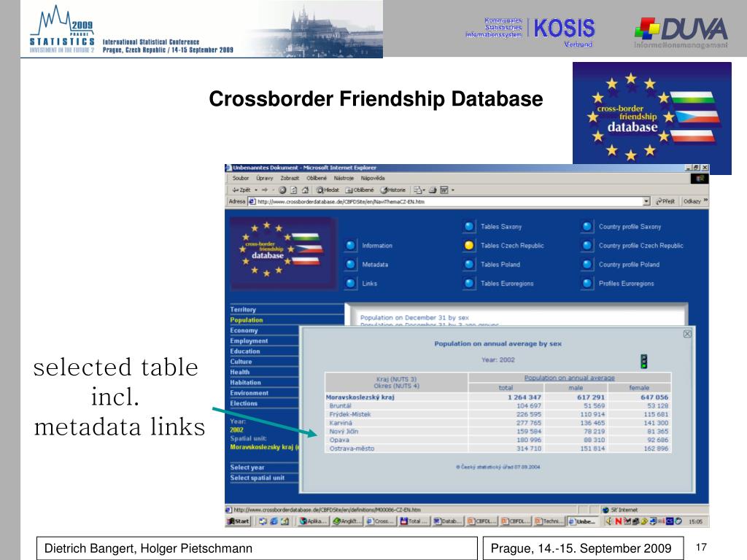Select Tables Saxony bullet
The image size is (747, 560).
click(469, 227)
